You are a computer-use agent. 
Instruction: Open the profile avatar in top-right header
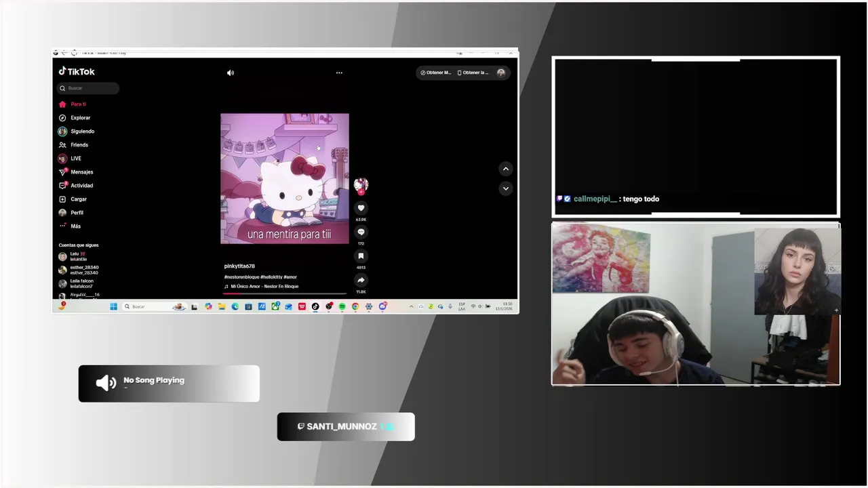point(501,73)
